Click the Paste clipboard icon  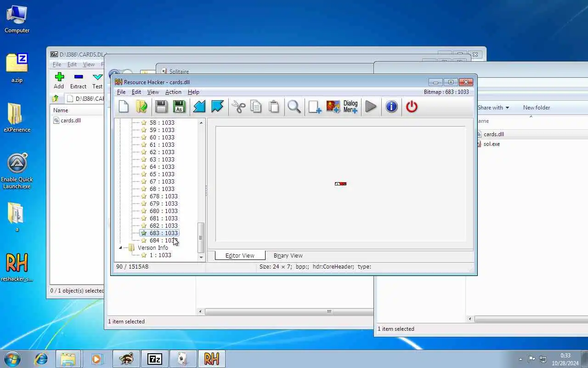(274, 107)
